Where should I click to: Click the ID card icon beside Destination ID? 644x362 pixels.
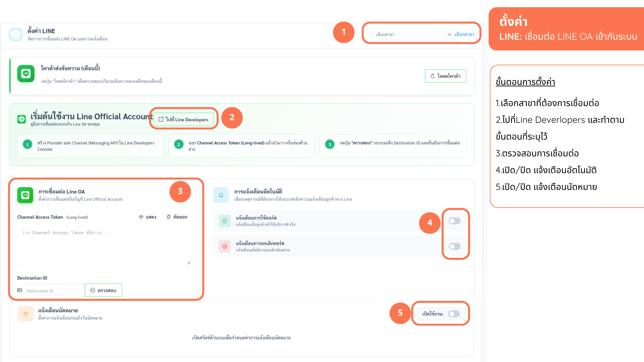pyautogui.click(x=19, y=290)
